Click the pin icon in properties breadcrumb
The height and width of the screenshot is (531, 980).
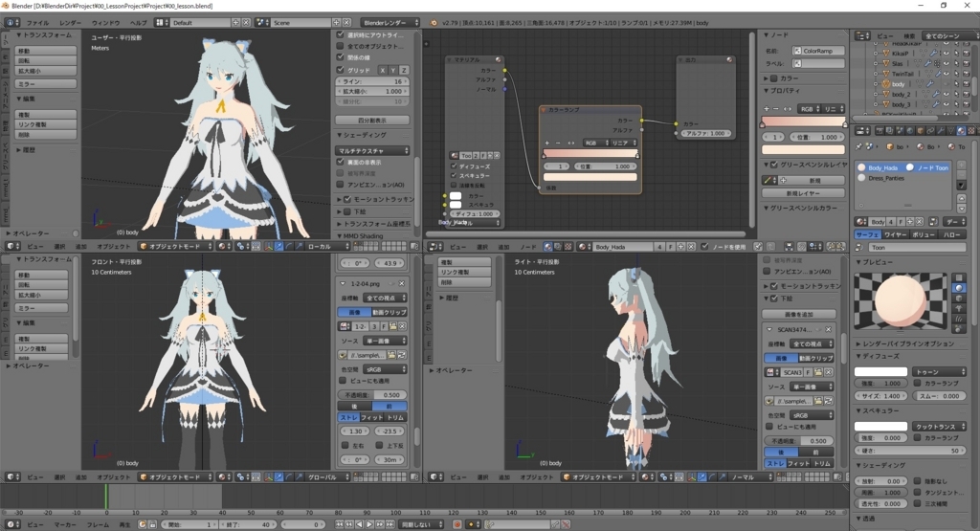click(858, 146)
